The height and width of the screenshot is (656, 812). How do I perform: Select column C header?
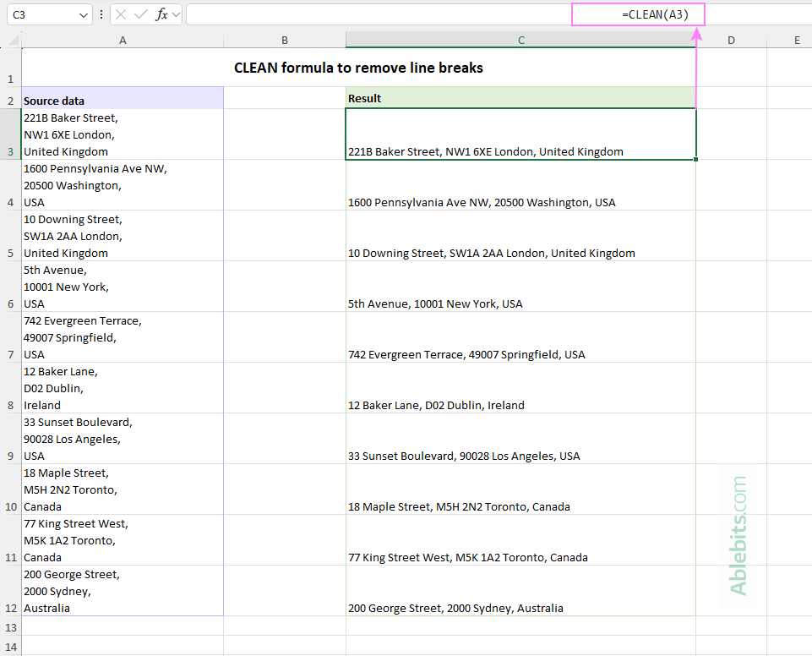(520, 40)
